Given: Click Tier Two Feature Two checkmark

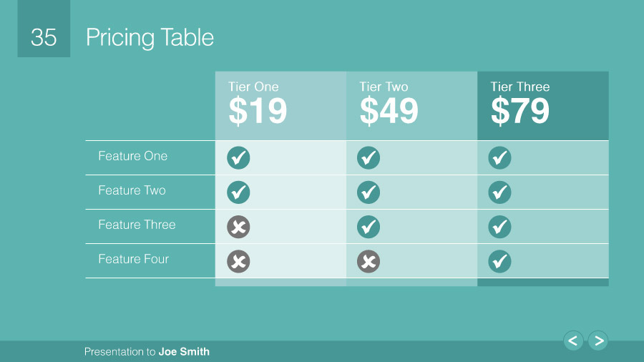Looking at the screenshot, I should 369,192.
